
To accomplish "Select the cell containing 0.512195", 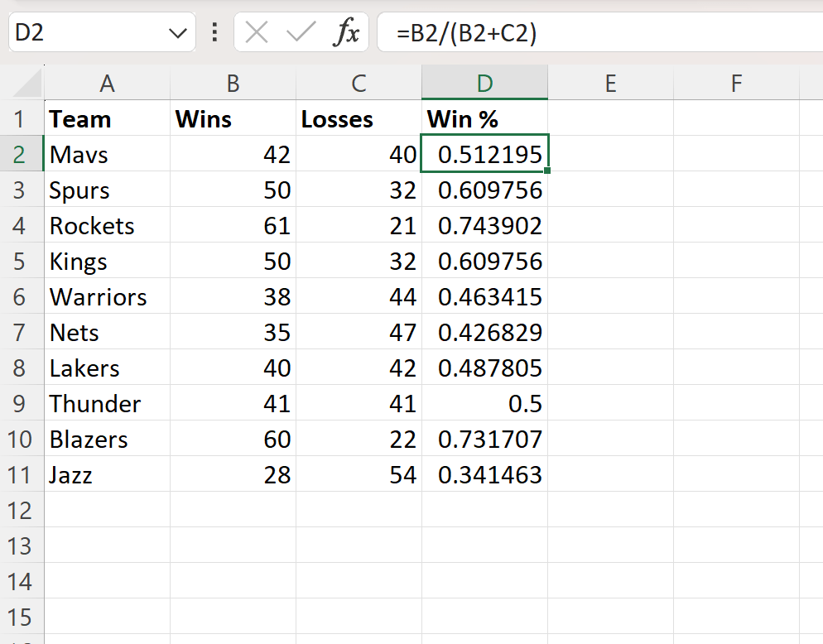I will point(485,153).
